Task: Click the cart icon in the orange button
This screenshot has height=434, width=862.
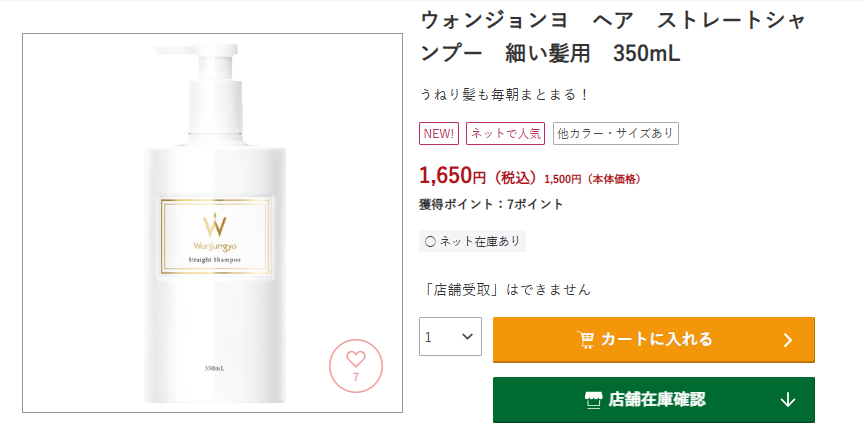Action: tap(585, 339)
